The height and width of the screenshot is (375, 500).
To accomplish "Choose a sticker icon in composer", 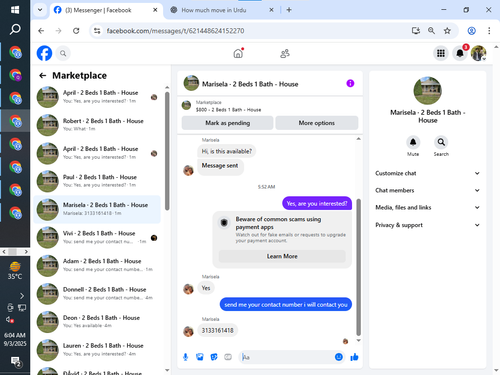I will coord(214,357).
